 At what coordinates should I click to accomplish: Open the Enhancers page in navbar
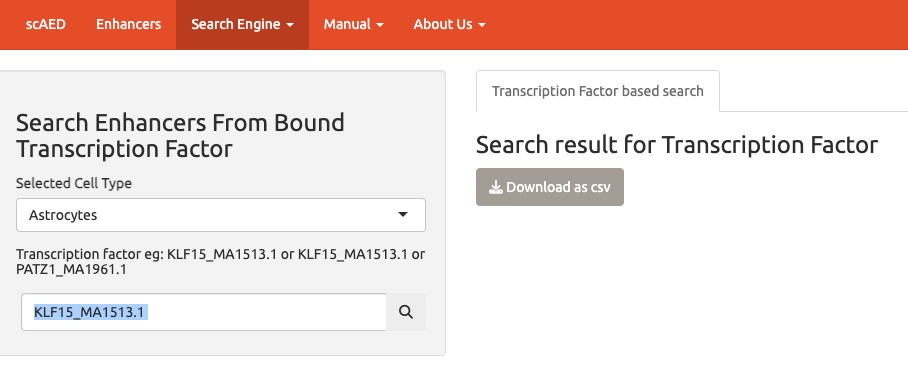[x=129, y=24]
